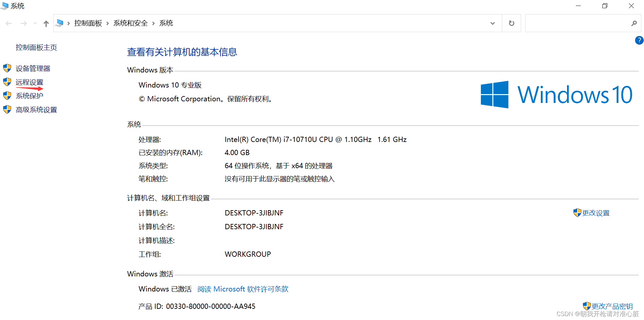Select 系统 breadcrumb item
Image resolution: width=644 pixels, height=320 pixels.
click(166, 23)
